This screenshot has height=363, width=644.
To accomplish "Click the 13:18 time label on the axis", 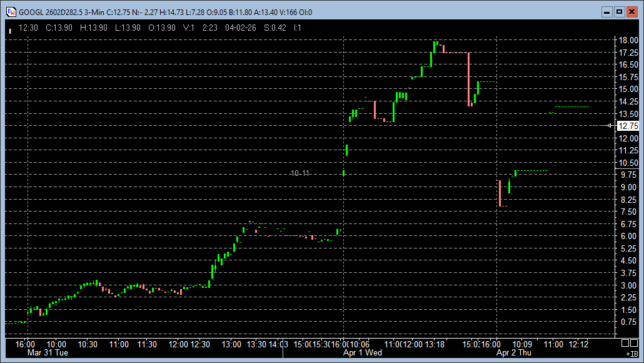I will pos(435,344).
